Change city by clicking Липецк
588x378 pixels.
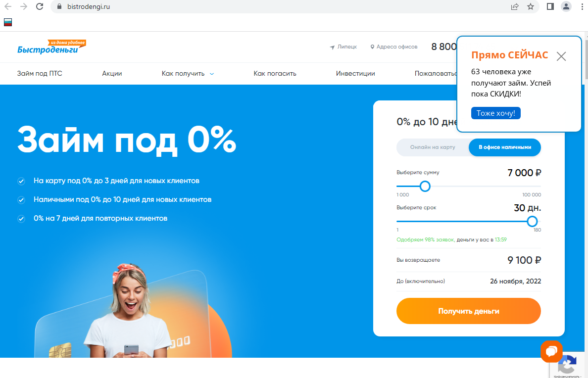(343, 47)
